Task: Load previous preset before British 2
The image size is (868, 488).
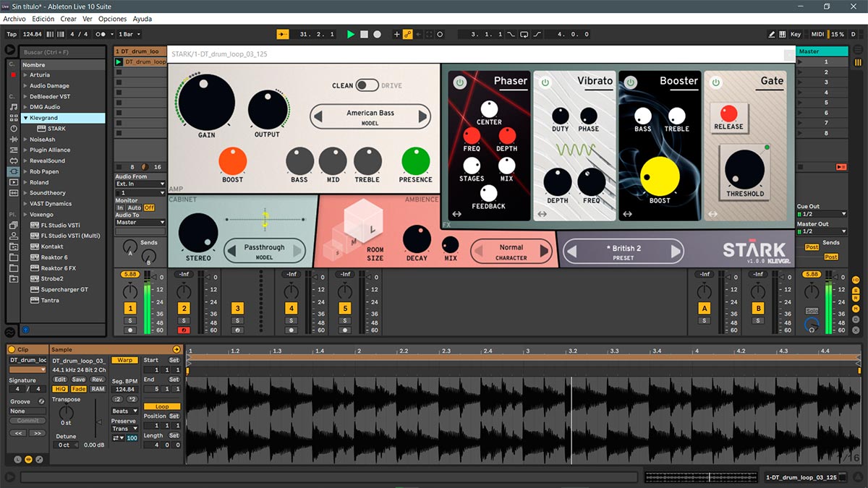Action: (571, 252)
